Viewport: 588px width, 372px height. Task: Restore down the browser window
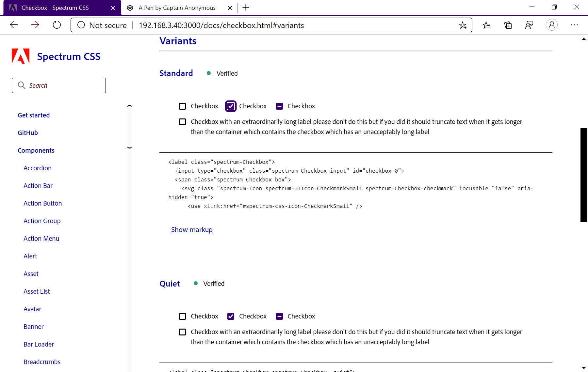[554, 7]
